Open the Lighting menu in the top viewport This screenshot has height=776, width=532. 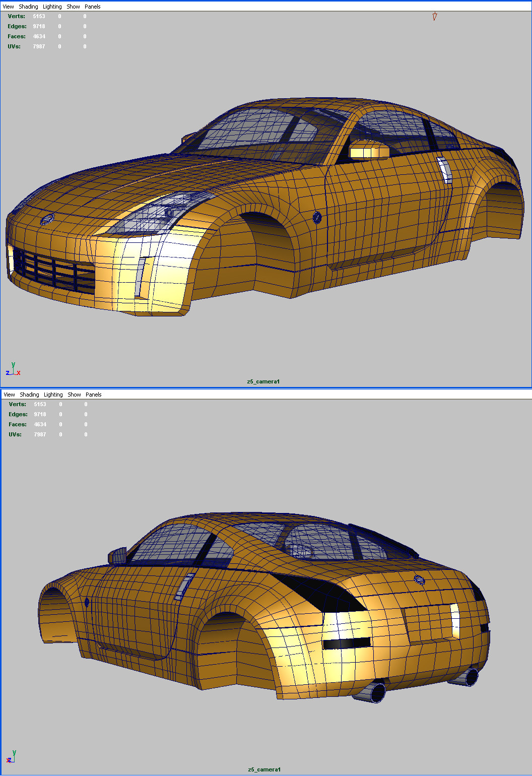52,7
